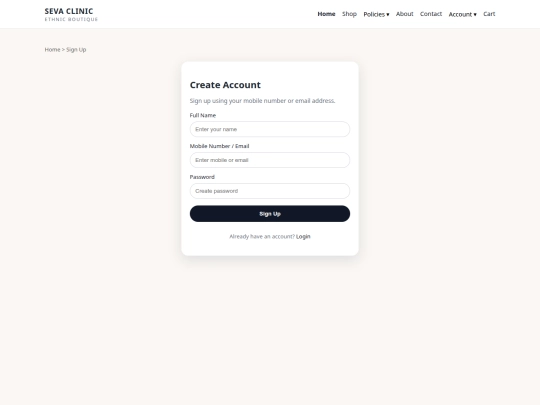
Task: Focus the Mobile Number / Email field
Action: tap(270, 160)
